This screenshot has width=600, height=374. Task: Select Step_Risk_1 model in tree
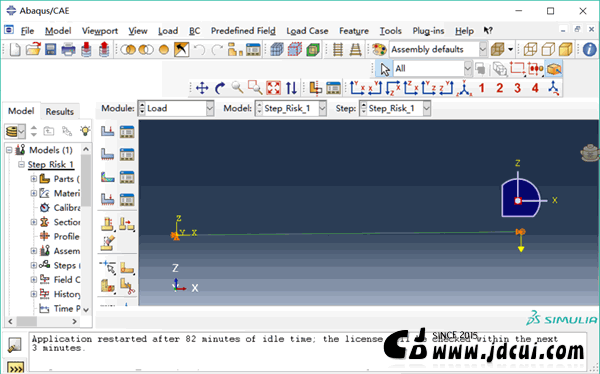(x=51, y=165)
